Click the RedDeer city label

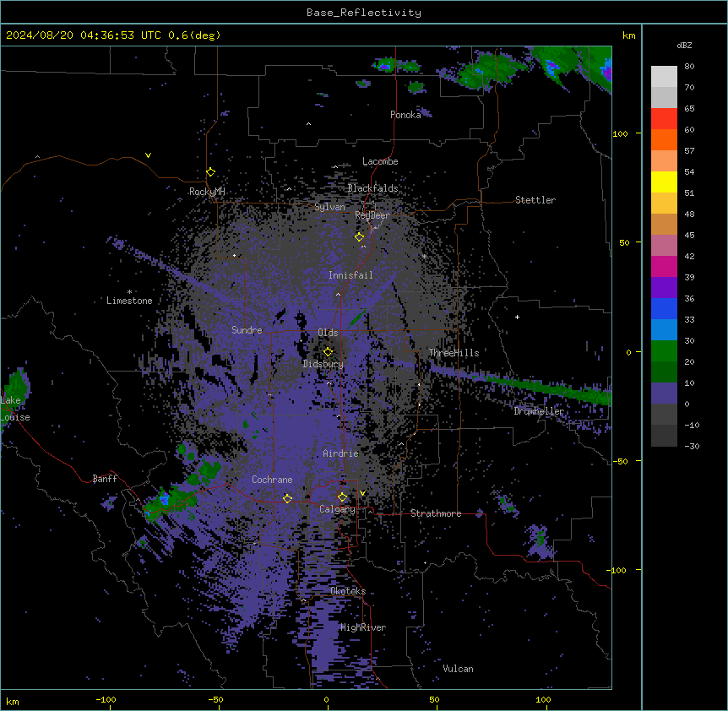coord(372,215)
